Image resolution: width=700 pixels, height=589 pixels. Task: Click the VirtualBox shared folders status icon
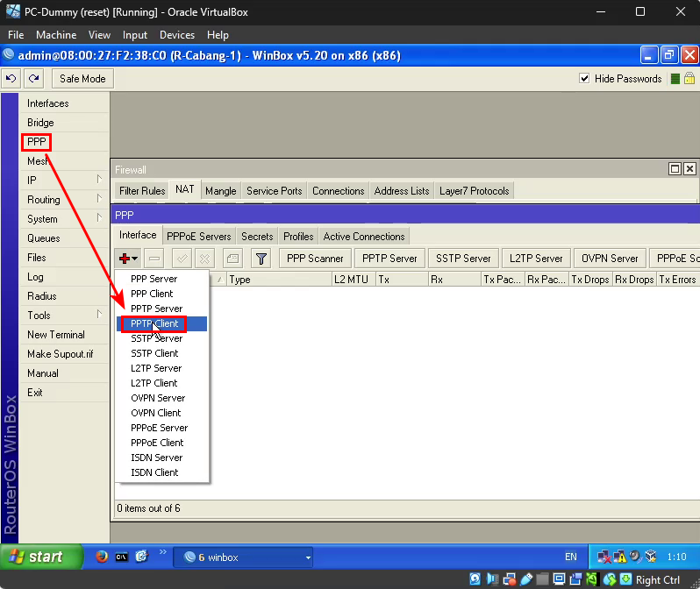click(542, 579)
